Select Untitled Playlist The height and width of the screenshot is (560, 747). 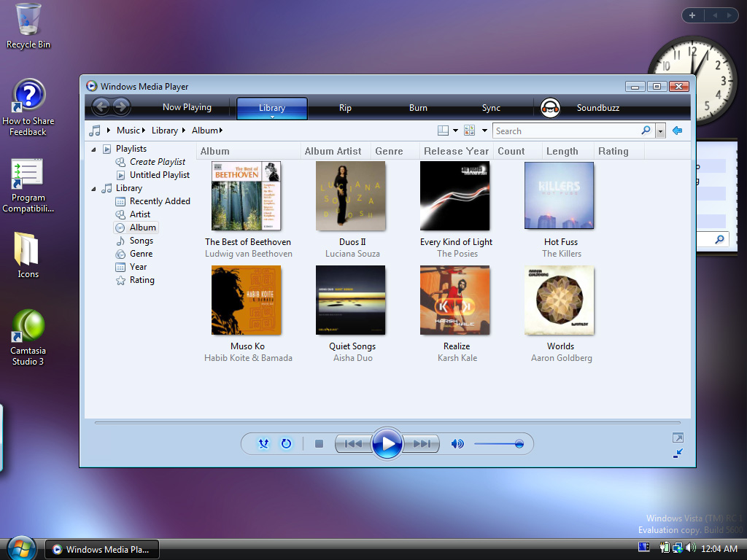point(157,174)
